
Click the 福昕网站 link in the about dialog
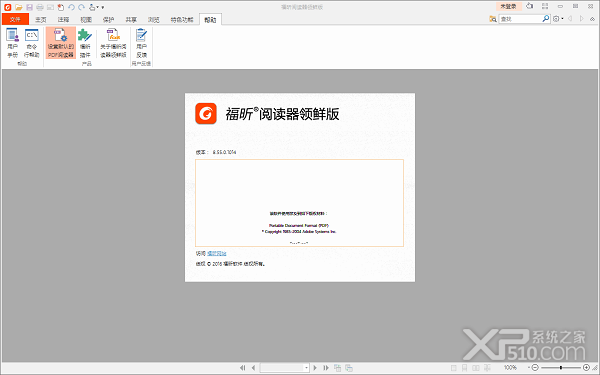pos(217,253)
